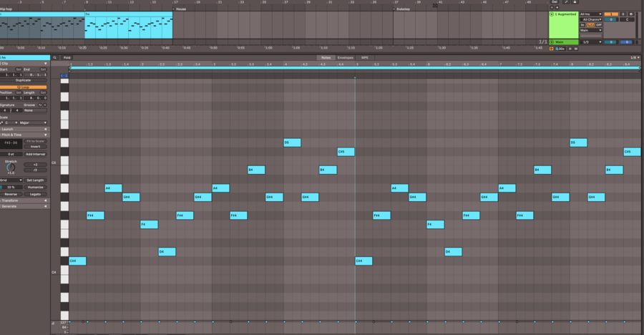
Task: Click the Del button
Action: click(x=555, y=1)
